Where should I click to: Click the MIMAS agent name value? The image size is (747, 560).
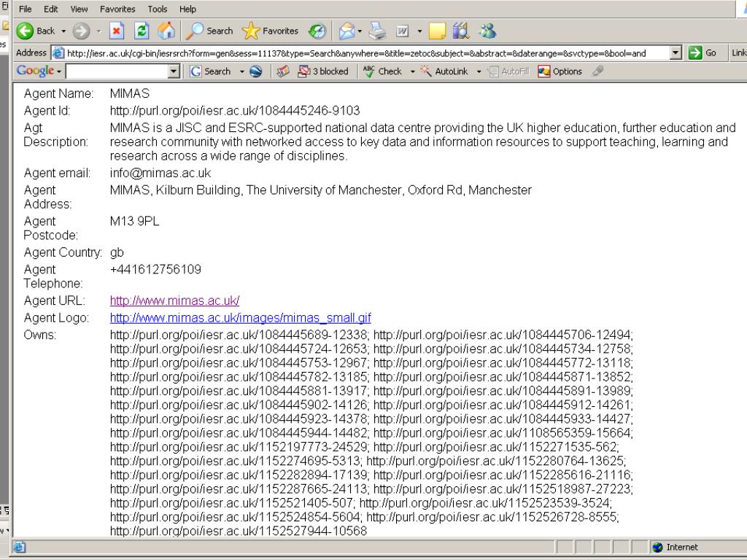tap(130, 93)
